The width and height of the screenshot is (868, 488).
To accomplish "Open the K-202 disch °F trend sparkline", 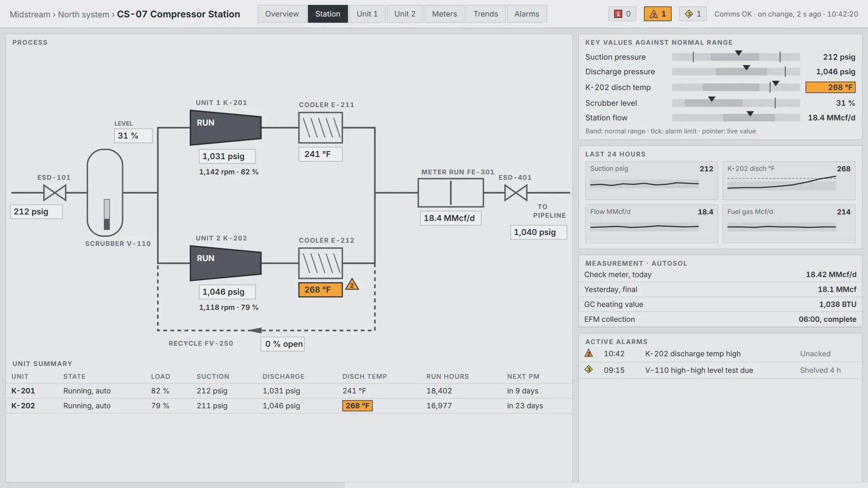I will (x=789, y=181).
